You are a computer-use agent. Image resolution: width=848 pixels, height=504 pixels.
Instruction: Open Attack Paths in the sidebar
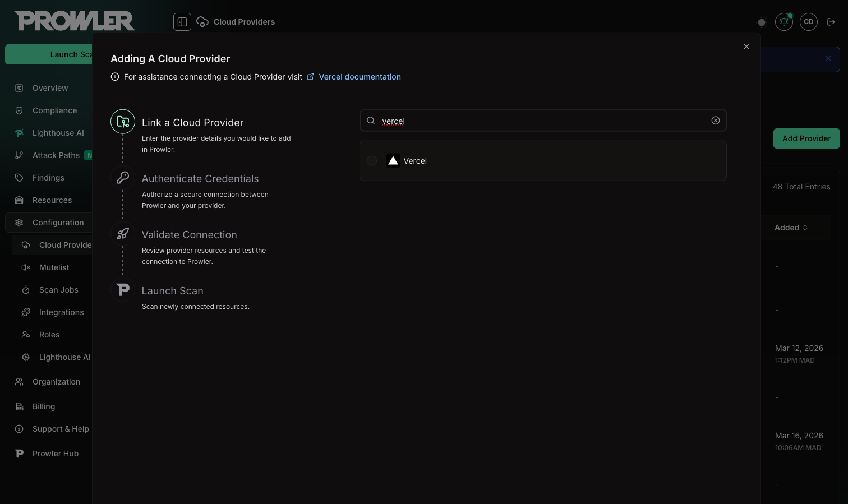pyautogui.click(x=56, y=155)
